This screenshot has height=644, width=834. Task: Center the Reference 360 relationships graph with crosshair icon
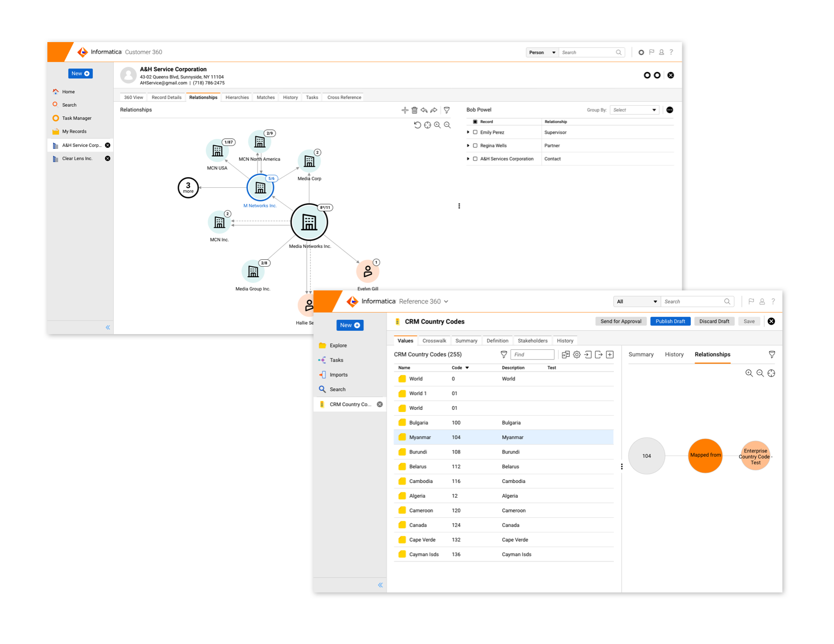point(771,373)
